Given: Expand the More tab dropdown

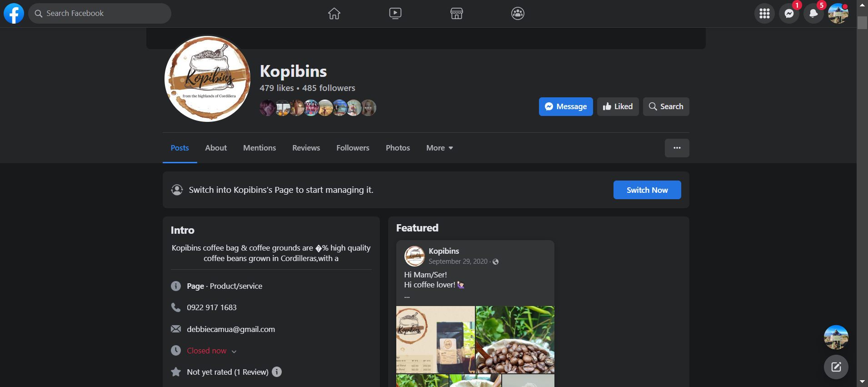Looking at the screenshot, I should tap(439, 148).
